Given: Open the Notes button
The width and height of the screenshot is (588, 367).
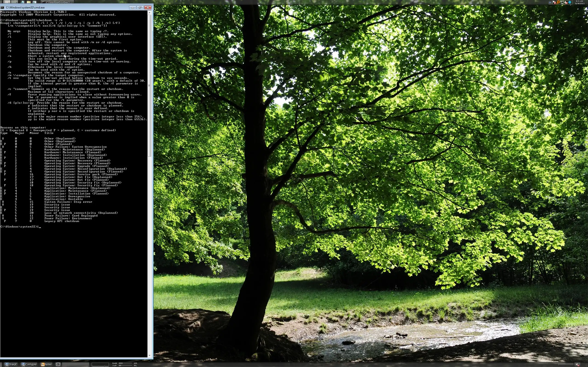Looking at the screenshot, I should (46, 364).
